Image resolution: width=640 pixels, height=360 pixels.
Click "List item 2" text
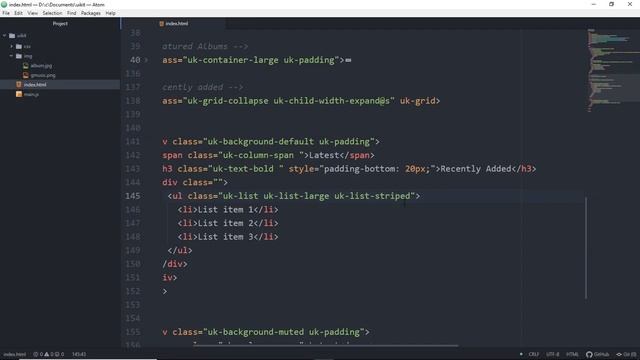point(225,223)
